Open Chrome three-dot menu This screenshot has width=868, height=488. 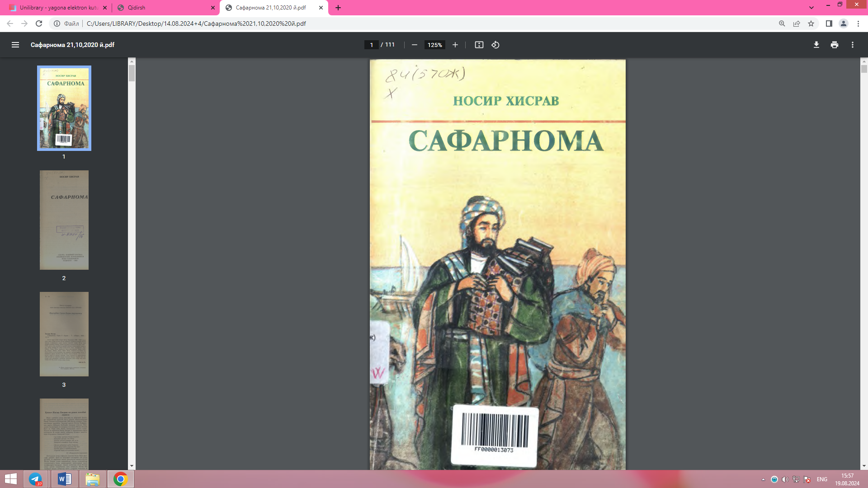[x=858, y=23]
